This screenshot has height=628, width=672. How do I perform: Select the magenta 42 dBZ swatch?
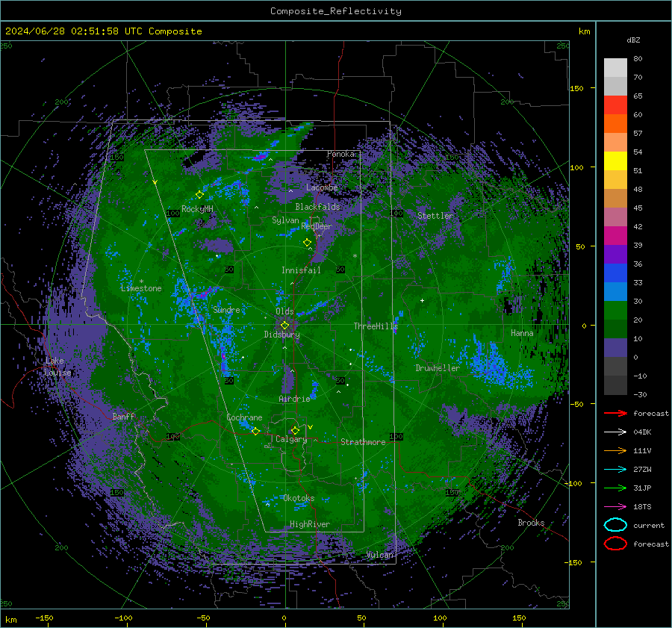(615, 236)
